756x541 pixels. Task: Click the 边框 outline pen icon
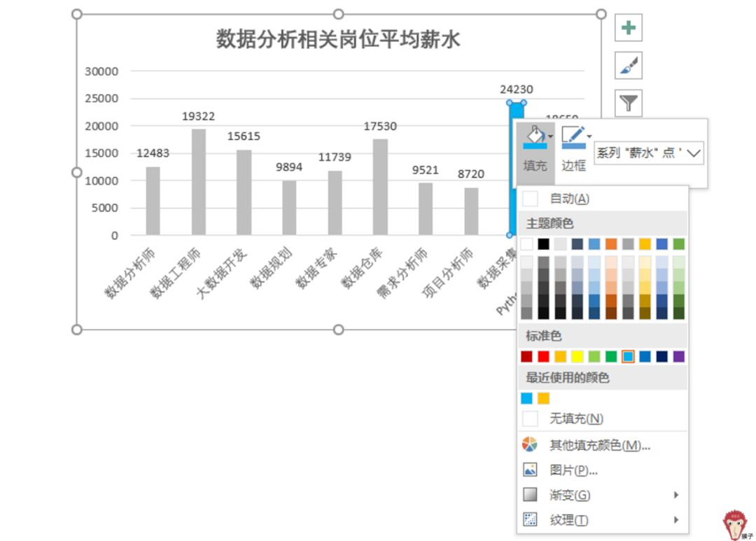tap(573, 137)
